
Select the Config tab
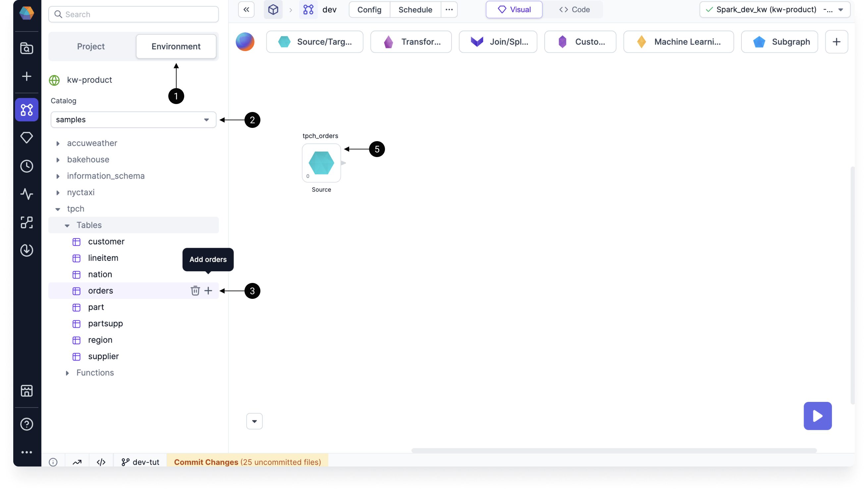[369, 9]
